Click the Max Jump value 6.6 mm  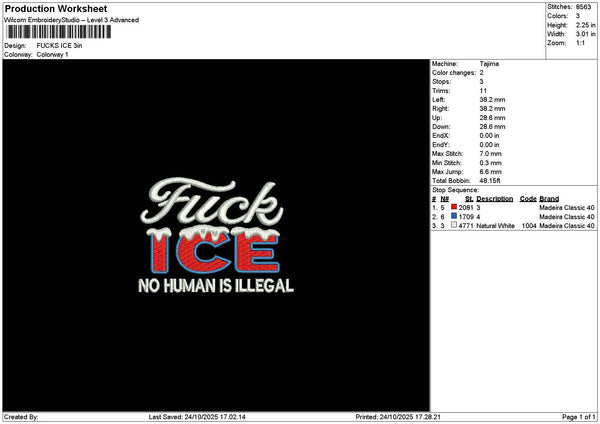coord(491,172)
